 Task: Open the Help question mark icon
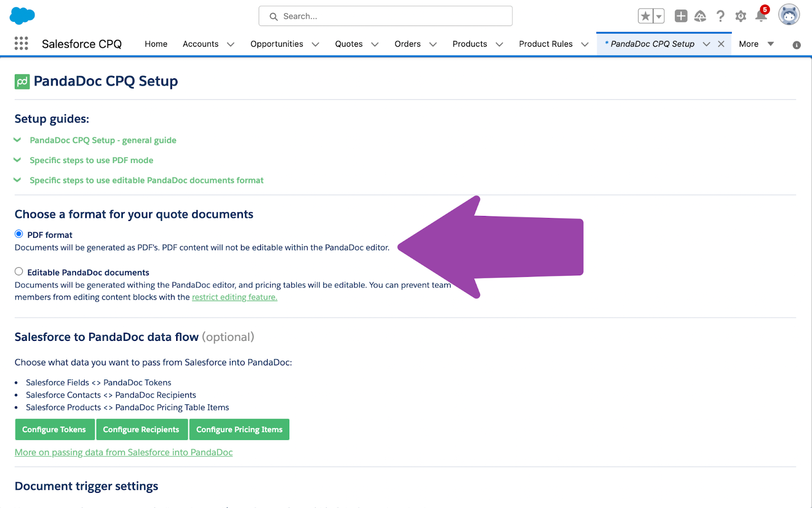pyautogui.click(x=721, y=16)
